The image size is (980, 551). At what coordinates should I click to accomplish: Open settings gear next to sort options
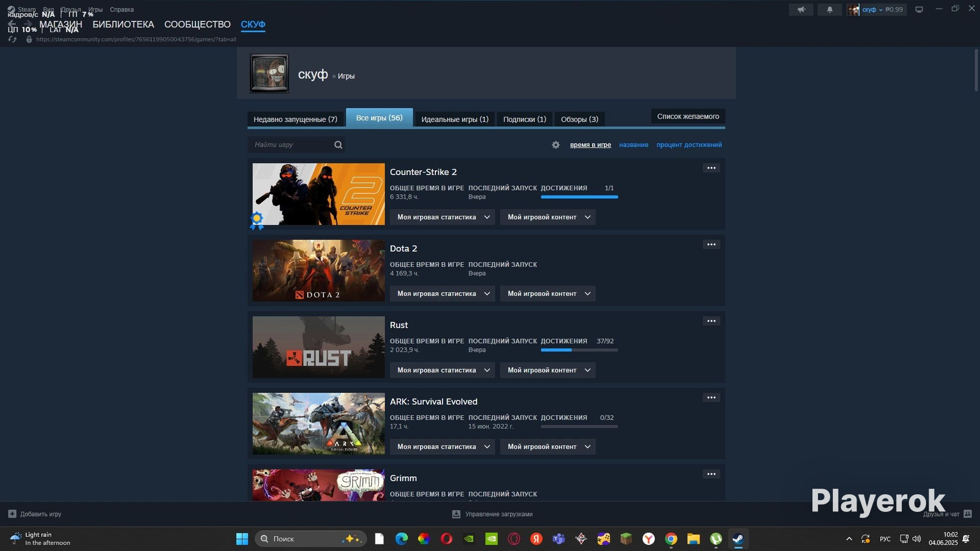pyautogui.click(x=556, y=145)
